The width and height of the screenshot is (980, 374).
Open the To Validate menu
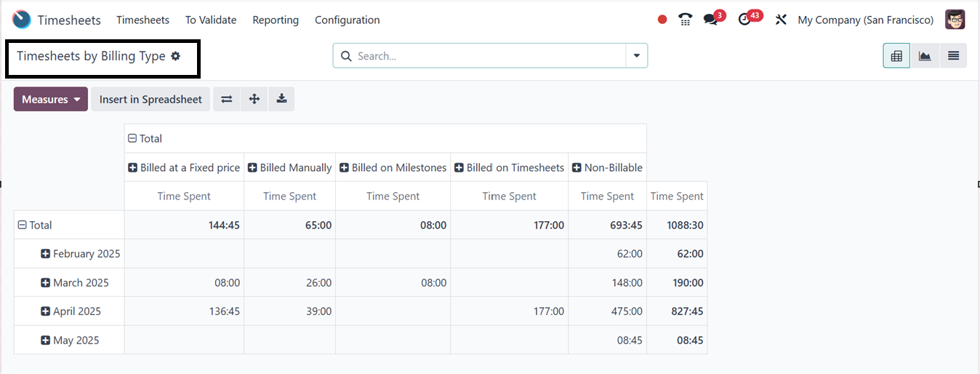click(211, 20)
